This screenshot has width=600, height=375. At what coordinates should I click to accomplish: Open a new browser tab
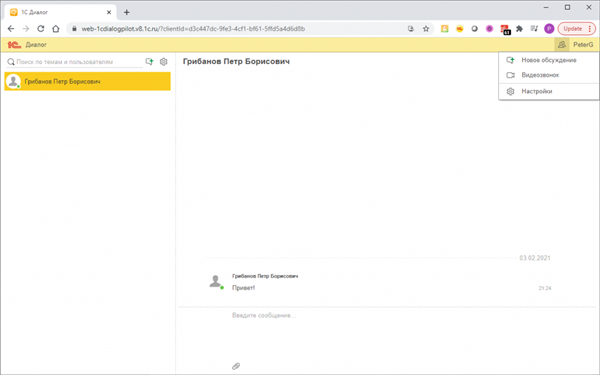(x=127, y=12)
